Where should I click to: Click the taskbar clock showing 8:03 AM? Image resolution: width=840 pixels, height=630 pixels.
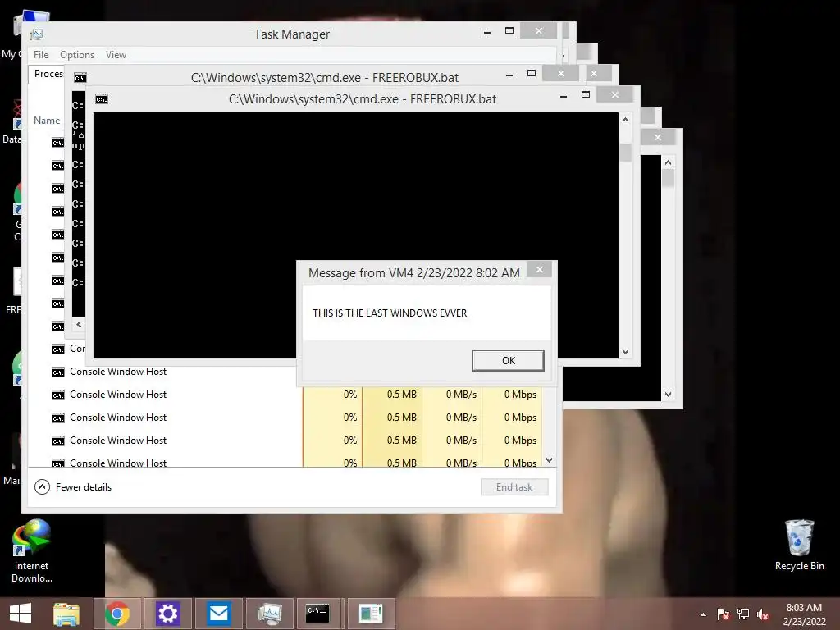(x=804, y=614)
